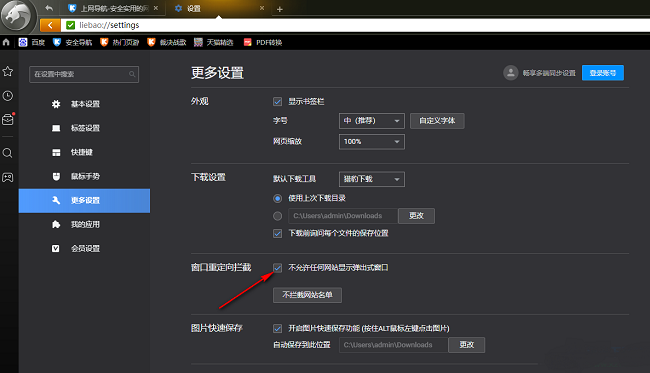
Task: Close the 设置 tab
Action: coord(262,8)
